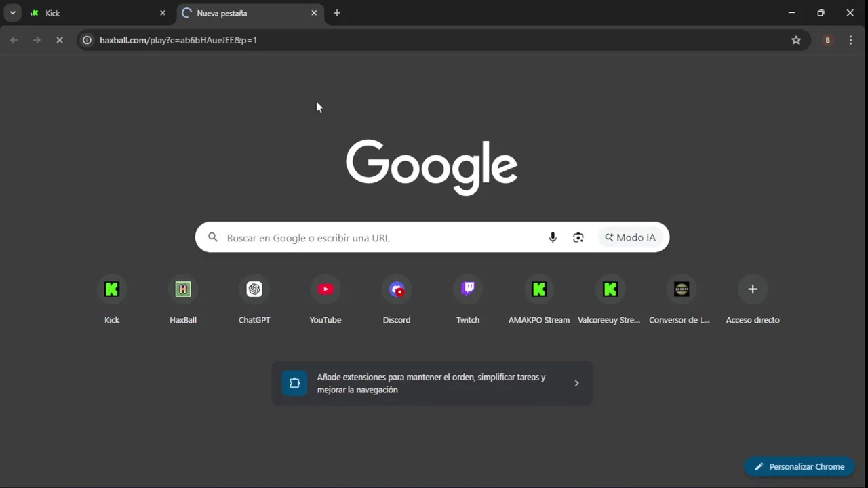View site information icon in address bar

pyautogui.click(x=87, y=40)
